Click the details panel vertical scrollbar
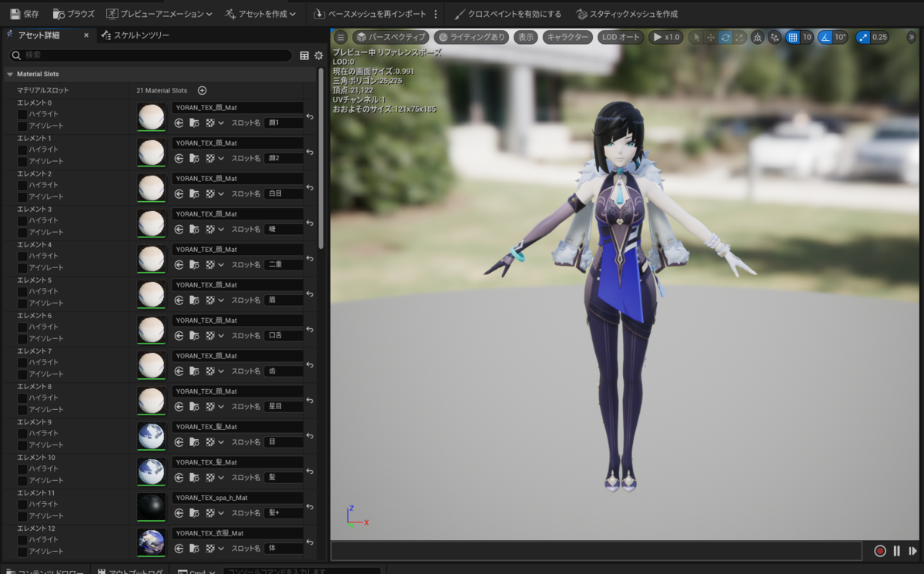Viewport: 924px width, 574px height. click(x=321, y=158)
